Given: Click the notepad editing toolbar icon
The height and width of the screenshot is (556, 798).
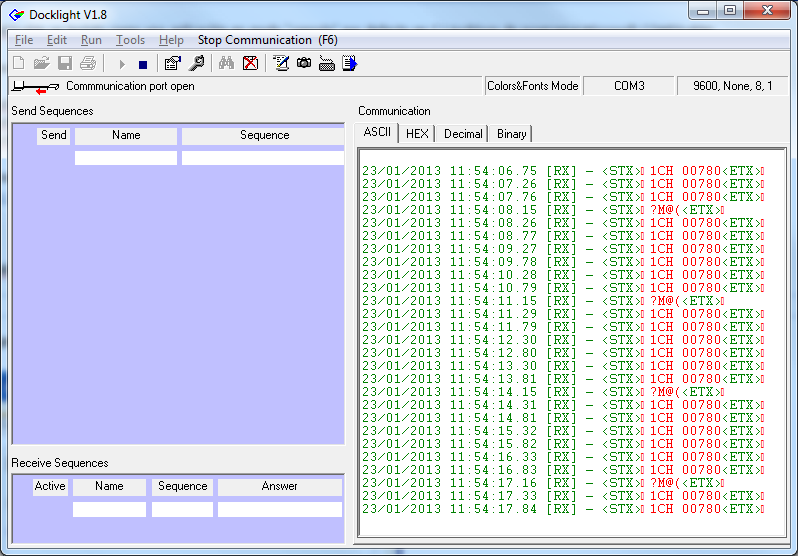Looking at the screenshot, I should tap(281, 63).
